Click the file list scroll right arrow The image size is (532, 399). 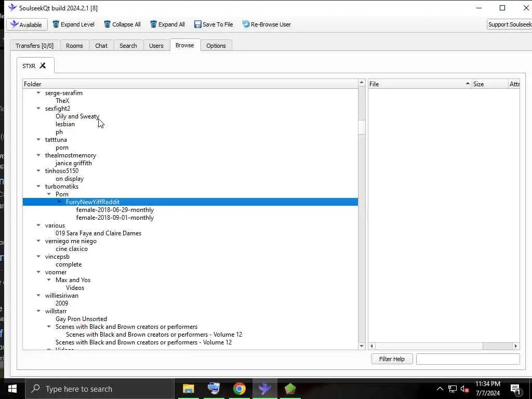(516, 346)
